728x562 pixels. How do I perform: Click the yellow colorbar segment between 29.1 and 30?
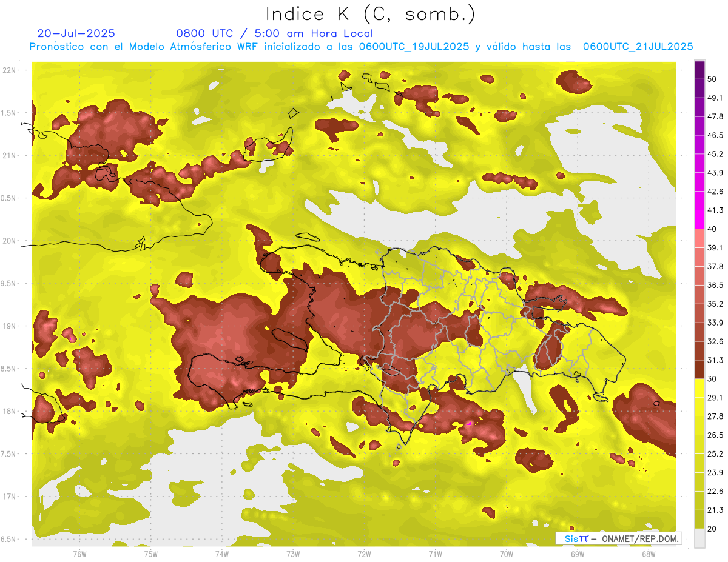tap(699, 388)
